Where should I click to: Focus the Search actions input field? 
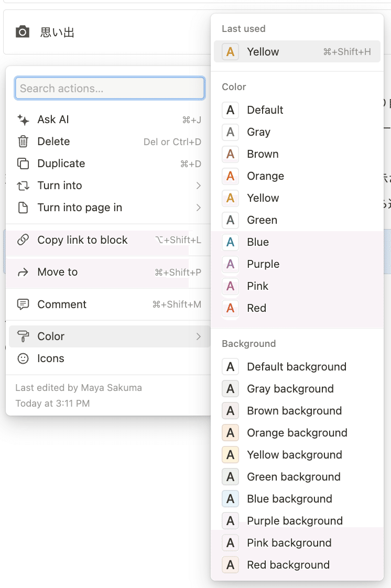[110, 89]
